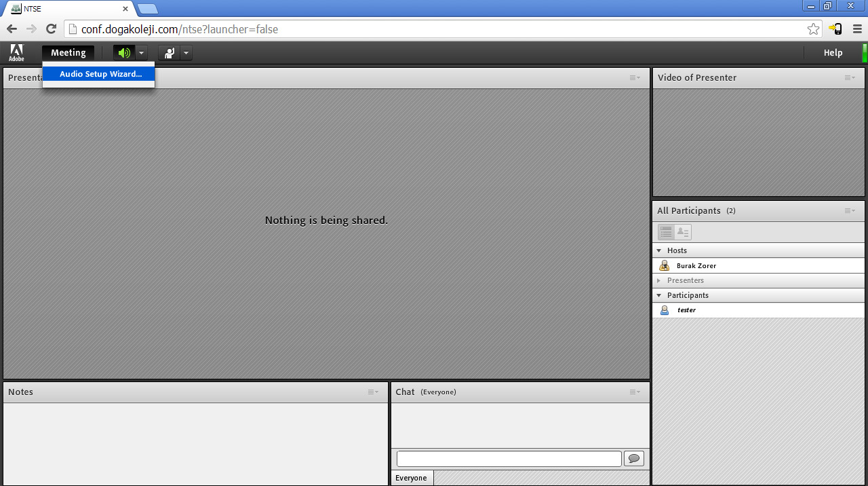The width and height of the screenshot is (868, 486).
Task: Click the Adobe logo icon
Action: pyautogui.click(x=16, y=53)
